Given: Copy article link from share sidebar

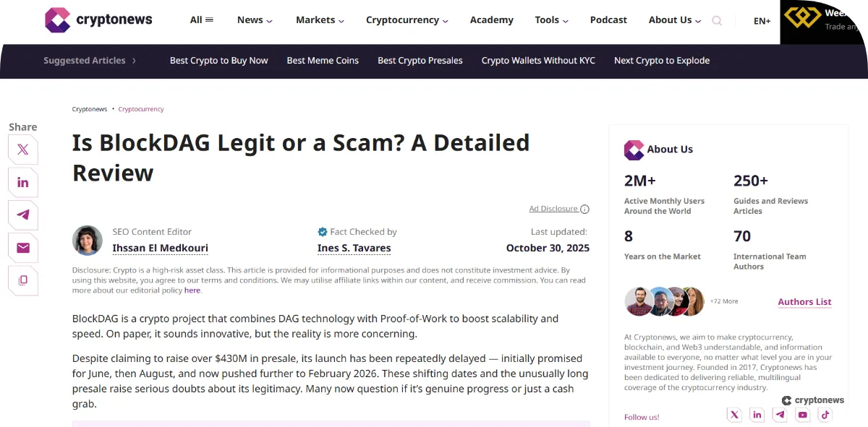Looking at the screenshot, I should tap(23, 280).
